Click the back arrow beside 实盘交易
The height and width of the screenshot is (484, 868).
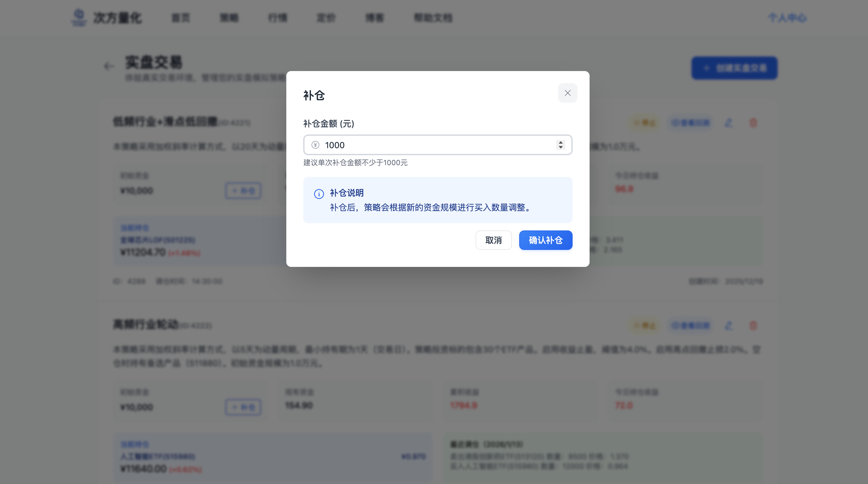tap(109, 66)
